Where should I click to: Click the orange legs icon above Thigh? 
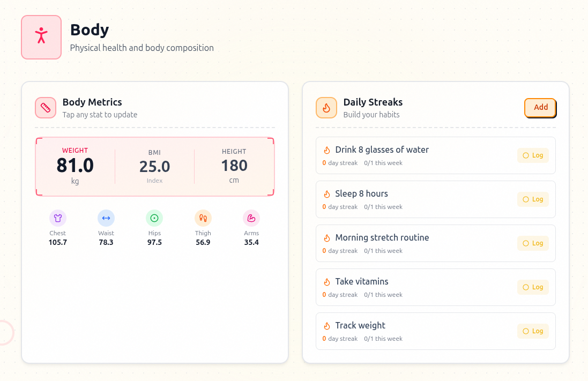coord(203,218)
